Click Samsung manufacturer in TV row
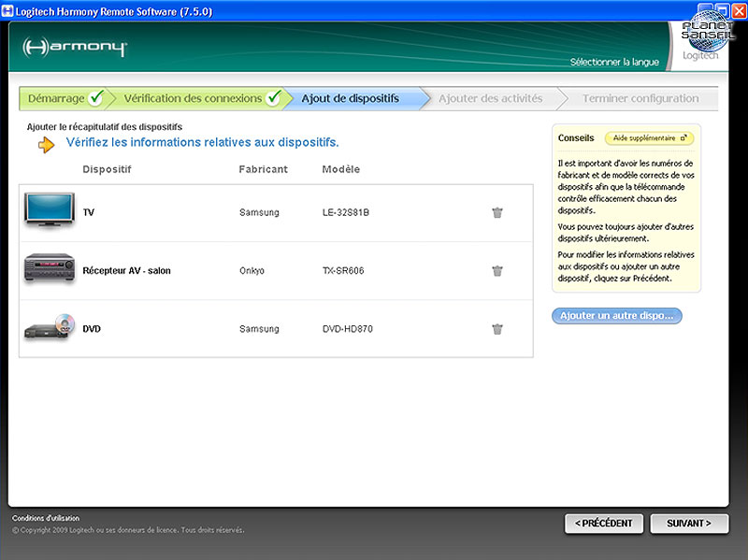Image resolution: width=748 pixels, height=560 pixels. click(x=259, y=213)
